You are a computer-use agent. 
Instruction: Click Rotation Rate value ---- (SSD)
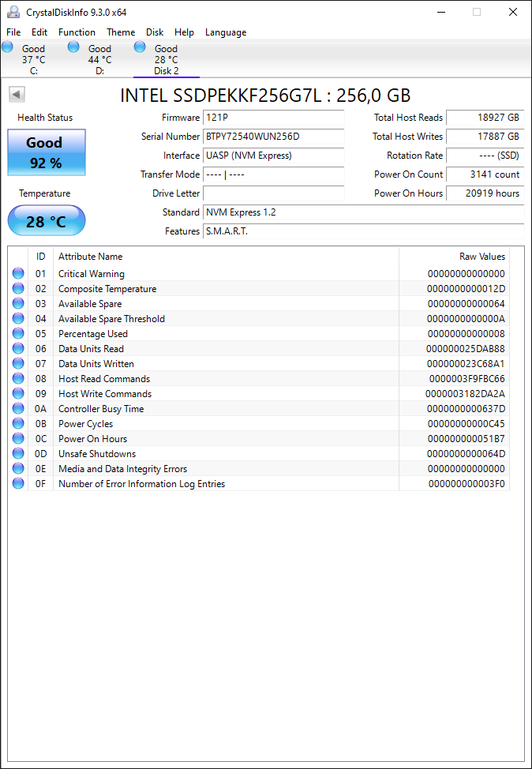(x=485, y=156)
